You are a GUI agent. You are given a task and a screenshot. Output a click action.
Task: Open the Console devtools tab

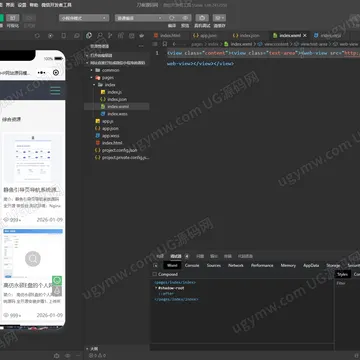point(192,265)
